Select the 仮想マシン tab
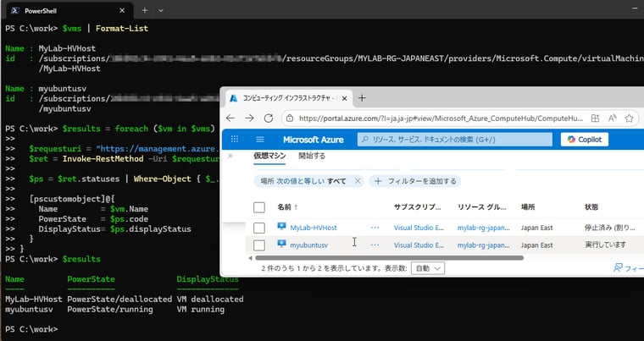The height and width of the screenshot is (341, 644). click(x=269, y=156)
